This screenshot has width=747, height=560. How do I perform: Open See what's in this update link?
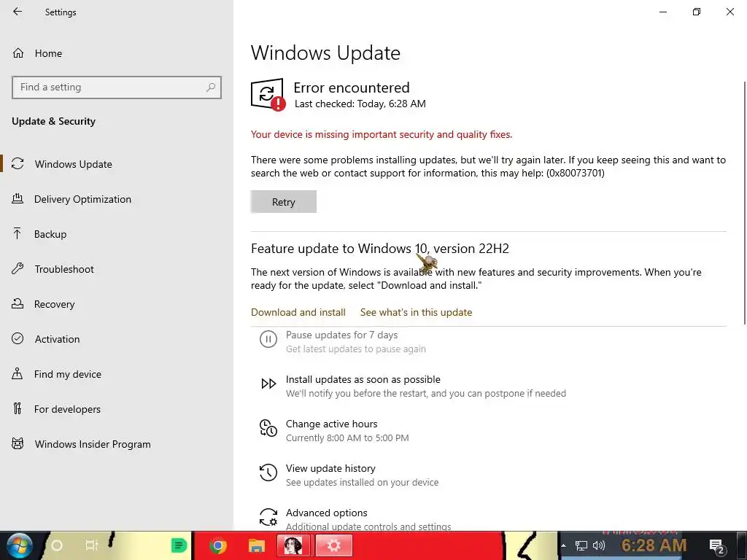click(x=416, y=312)
